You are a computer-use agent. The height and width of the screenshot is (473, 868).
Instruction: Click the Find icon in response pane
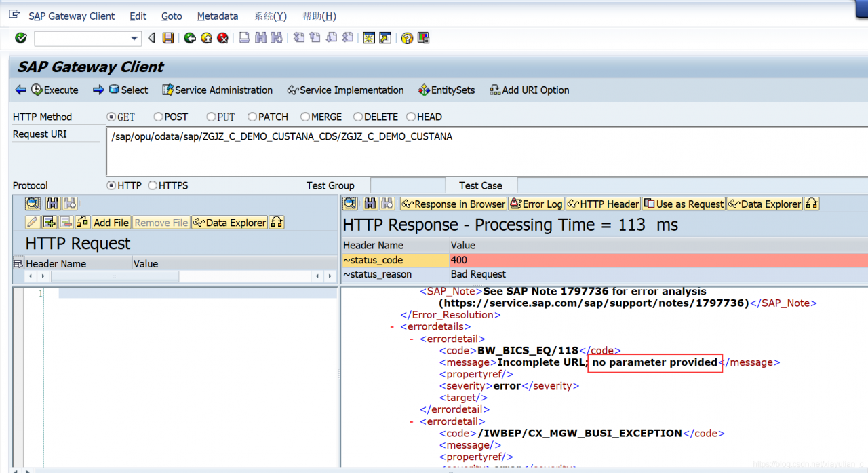[370, 204]
